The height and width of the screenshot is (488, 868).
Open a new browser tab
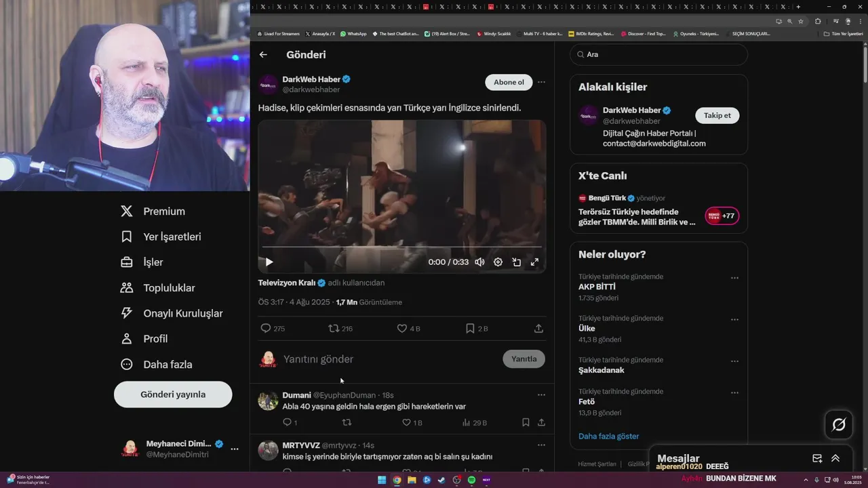point(798,7)
